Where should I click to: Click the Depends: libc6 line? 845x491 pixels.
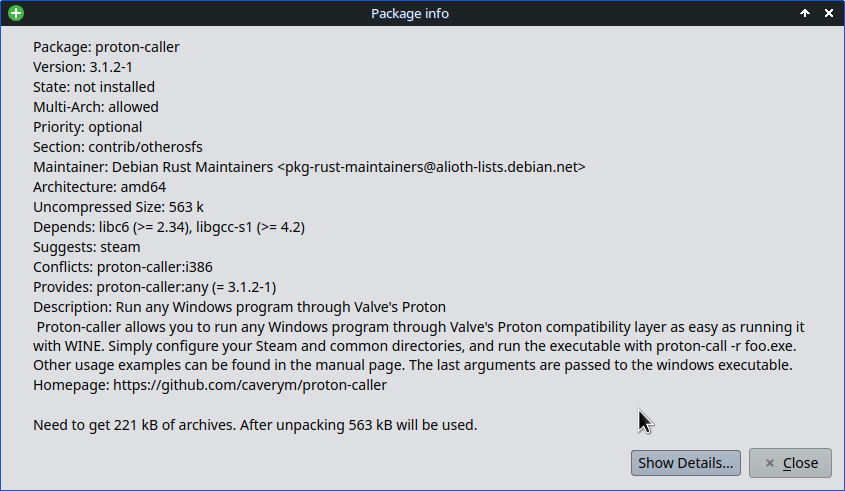[x=169, y=227]
